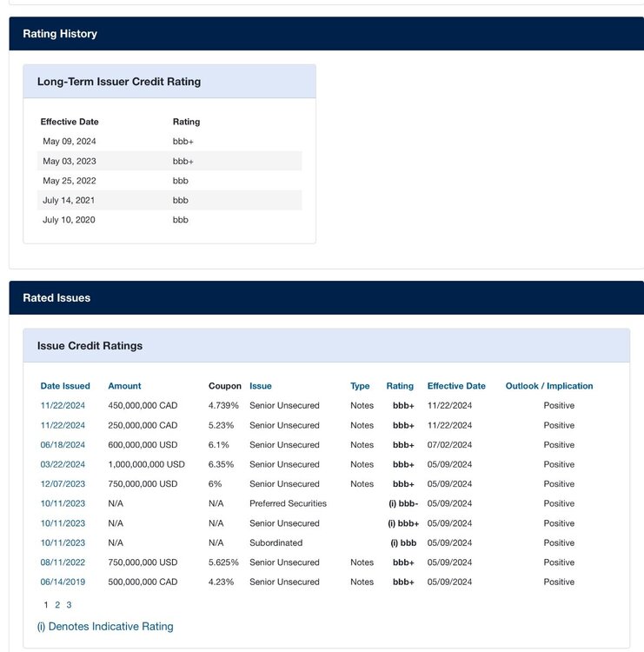Sort table by Rating column header
The height and width of the screenshot is (652, 644).
[400, 386]
